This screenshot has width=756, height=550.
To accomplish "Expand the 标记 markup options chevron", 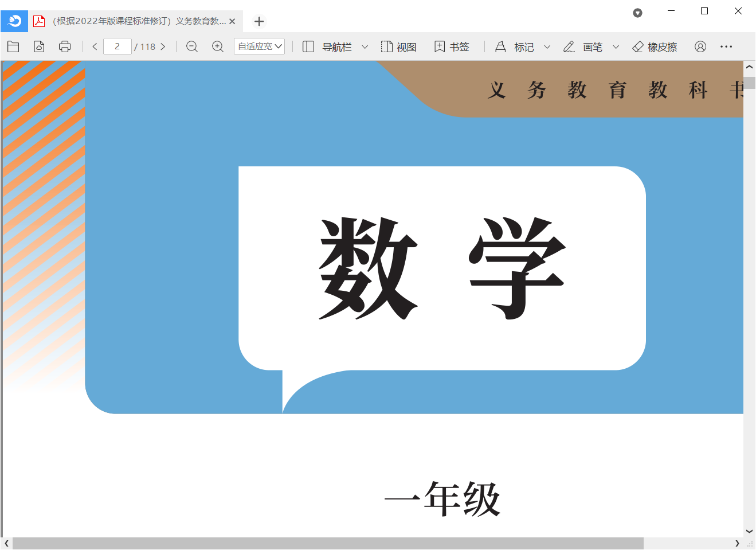I will point(546,46).
